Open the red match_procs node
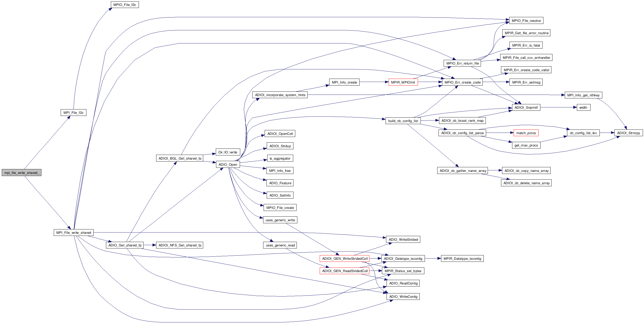 (x=526, y=133)
